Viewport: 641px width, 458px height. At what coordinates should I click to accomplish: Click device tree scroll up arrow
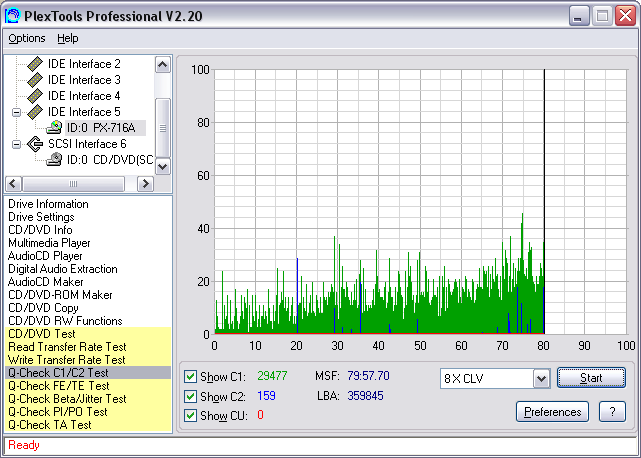coord(163,65)
